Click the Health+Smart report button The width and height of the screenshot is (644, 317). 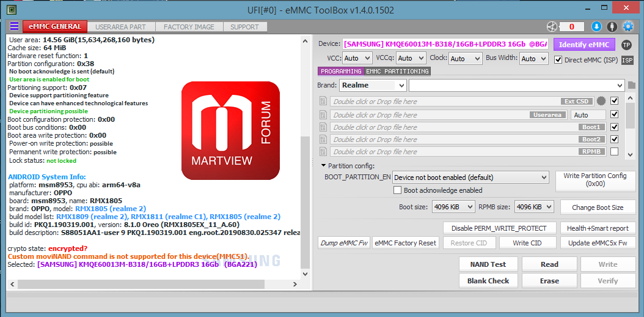point(598,228)
